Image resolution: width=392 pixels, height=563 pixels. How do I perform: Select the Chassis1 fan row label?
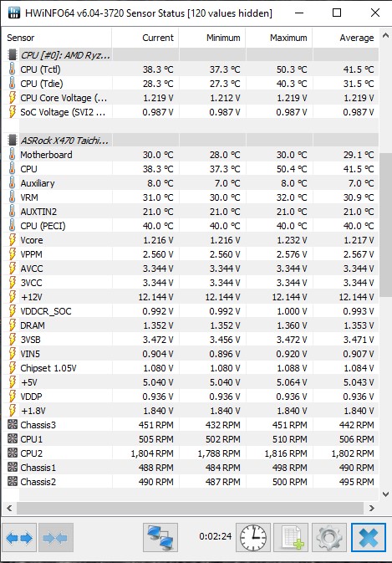(x=38, y=468)
